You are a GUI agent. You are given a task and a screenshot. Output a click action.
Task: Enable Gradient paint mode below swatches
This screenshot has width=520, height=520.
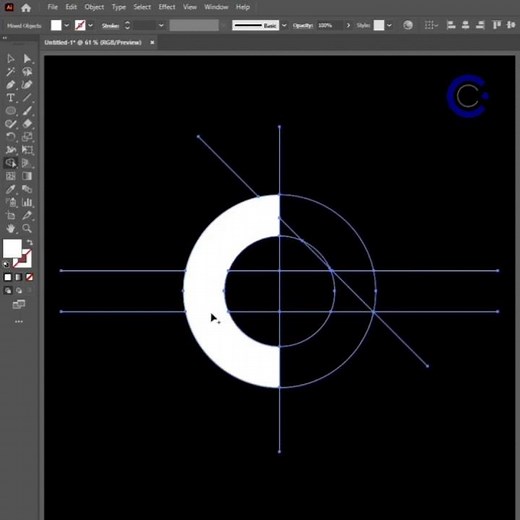(x=19, y=277)
